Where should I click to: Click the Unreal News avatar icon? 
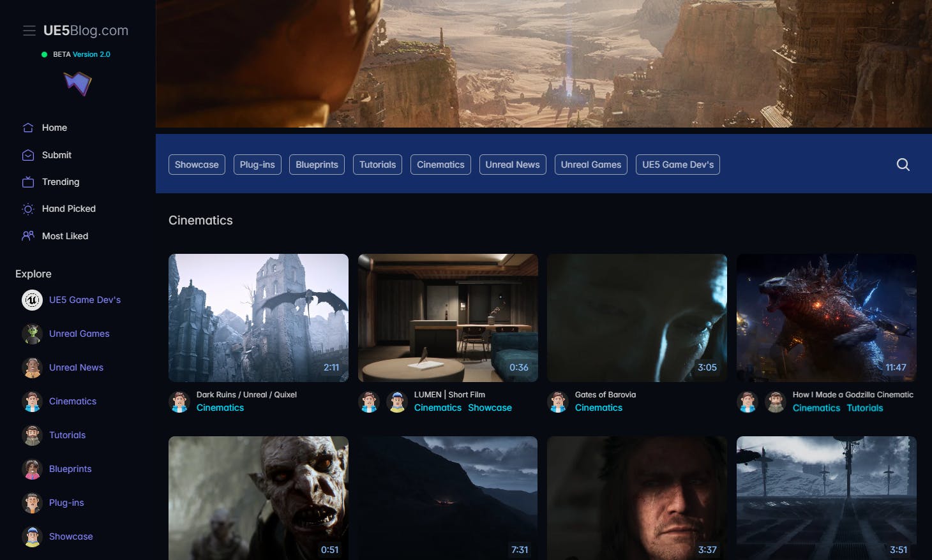point(32,367)
